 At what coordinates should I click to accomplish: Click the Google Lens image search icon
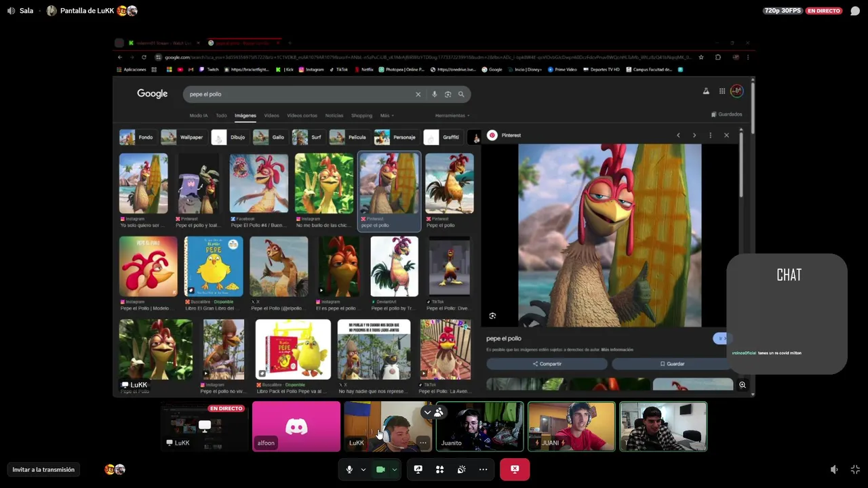pos(448,94)
